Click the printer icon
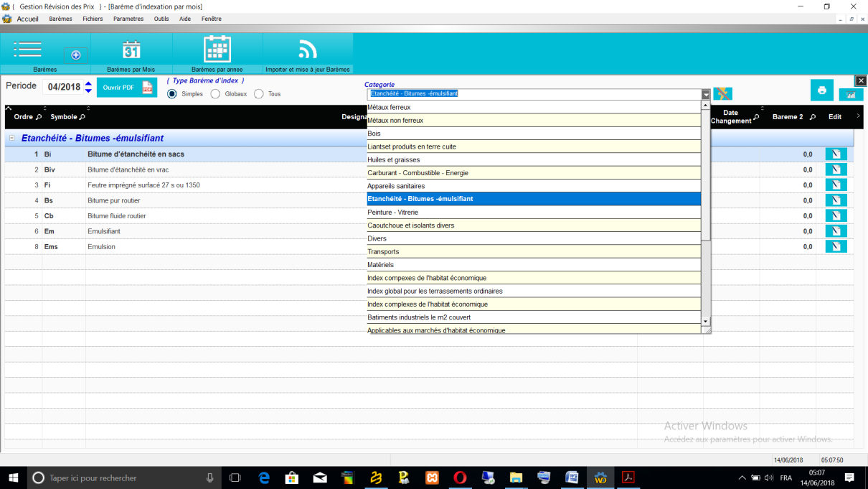This screenshot has width=868, height=489. click(821, 90)
